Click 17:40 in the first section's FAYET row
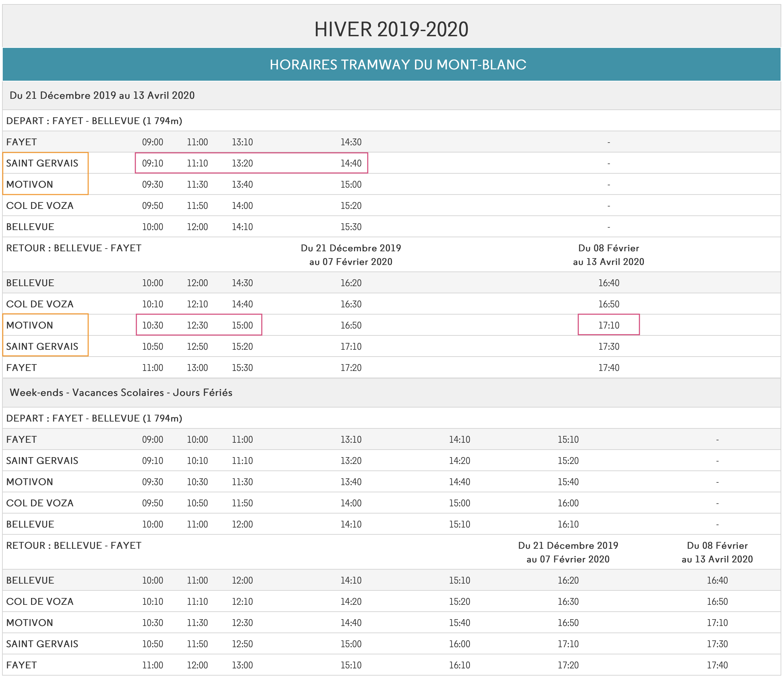 click(x=609, y=368)
